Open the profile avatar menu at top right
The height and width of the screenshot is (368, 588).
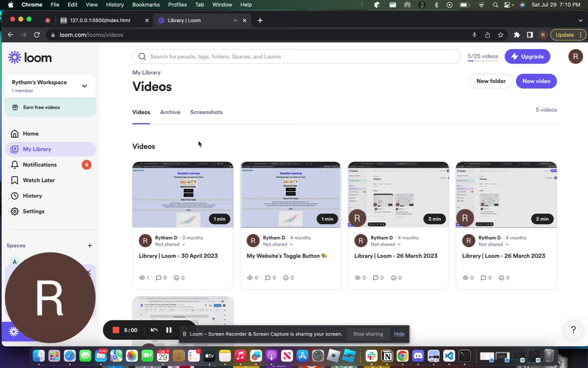(575, 57)
